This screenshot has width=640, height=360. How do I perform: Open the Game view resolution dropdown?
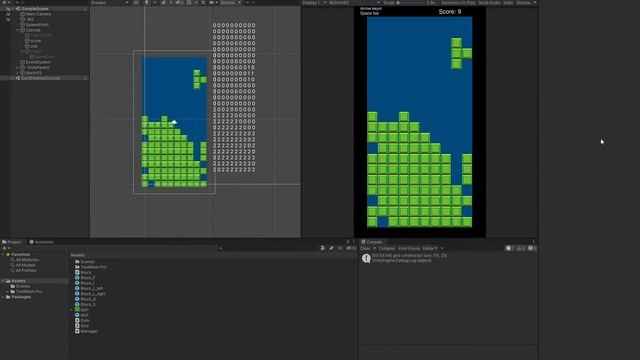click(x=353, y=3)
